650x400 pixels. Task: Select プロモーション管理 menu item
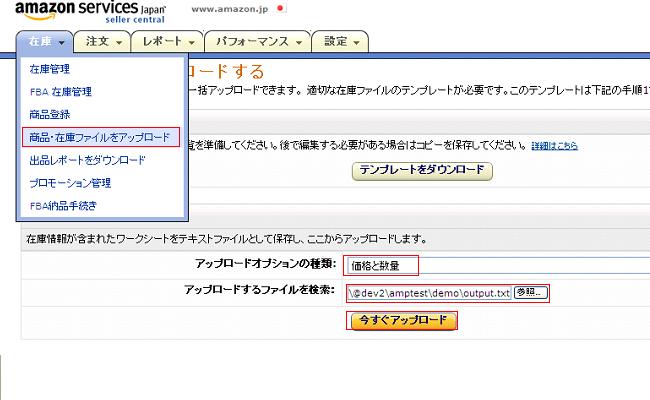tap(70, 183)
